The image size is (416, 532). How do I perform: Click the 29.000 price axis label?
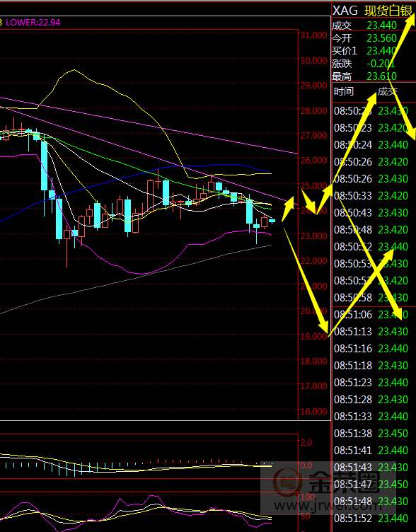314,86
